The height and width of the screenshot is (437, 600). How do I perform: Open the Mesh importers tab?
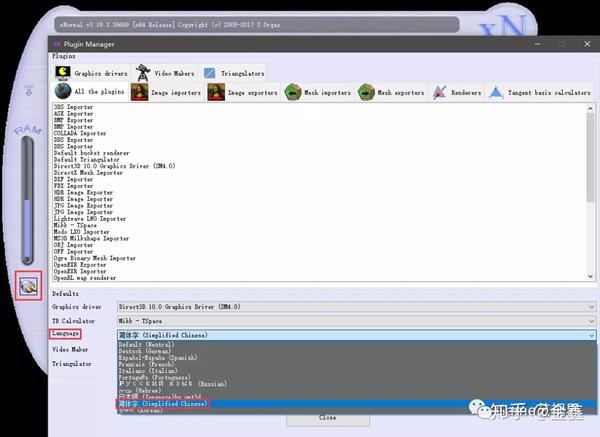[x=318, y=92]
